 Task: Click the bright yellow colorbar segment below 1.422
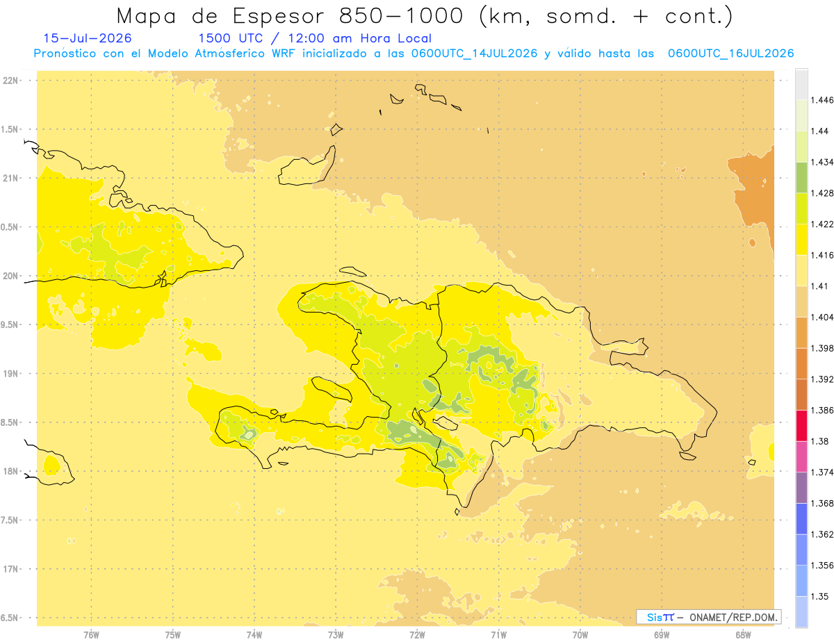click(x=801, y=240)
